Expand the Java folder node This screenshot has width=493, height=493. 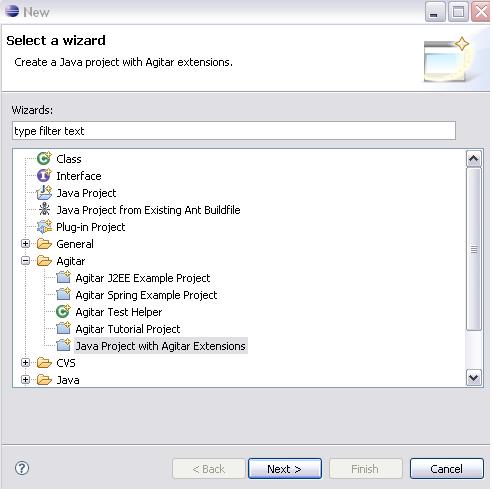pyautogui.click(x=25, y=380)
